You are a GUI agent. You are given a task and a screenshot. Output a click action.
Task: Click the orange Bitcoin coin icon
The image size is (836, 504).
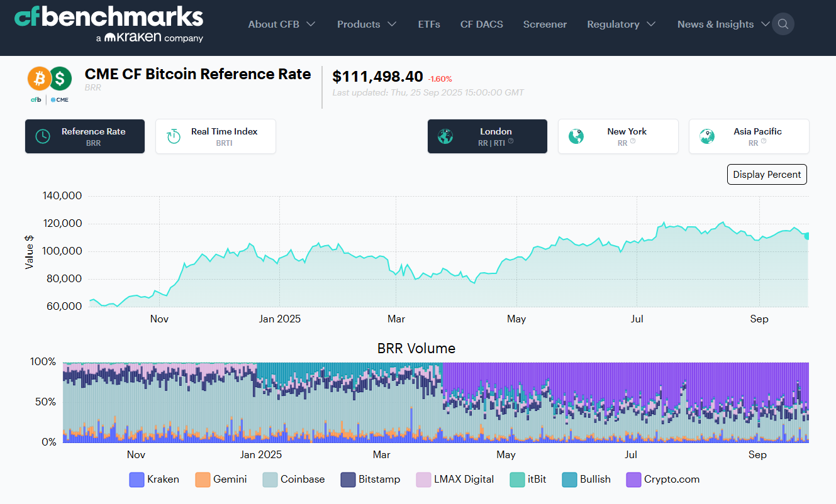point(38,79)
